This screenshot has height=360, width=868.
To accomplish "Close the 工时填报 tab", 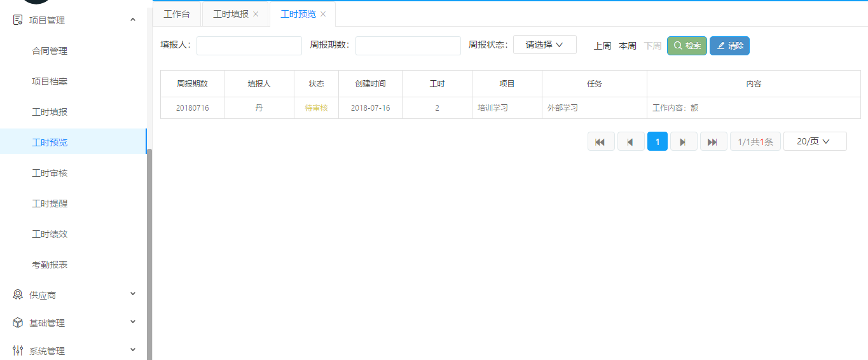I will click(x=256, y=14).
